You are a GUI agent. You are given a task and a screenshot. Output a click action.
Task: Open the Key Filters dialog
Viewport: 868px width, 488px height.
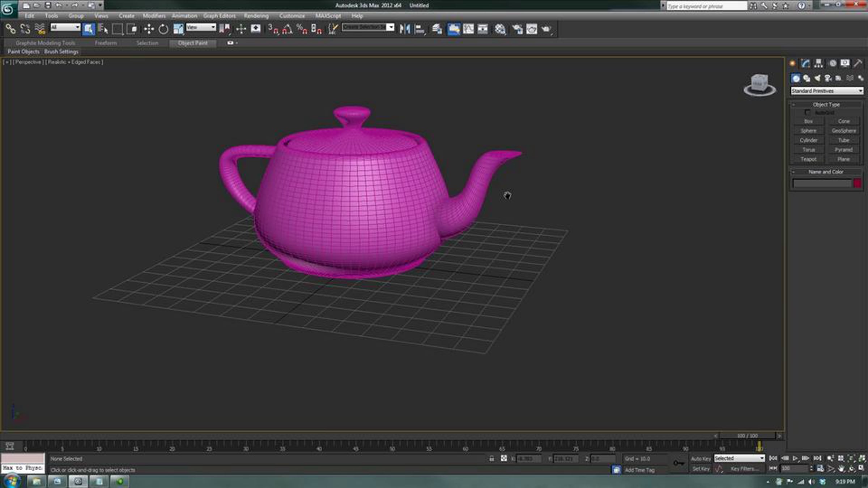[x=744, y=469]
